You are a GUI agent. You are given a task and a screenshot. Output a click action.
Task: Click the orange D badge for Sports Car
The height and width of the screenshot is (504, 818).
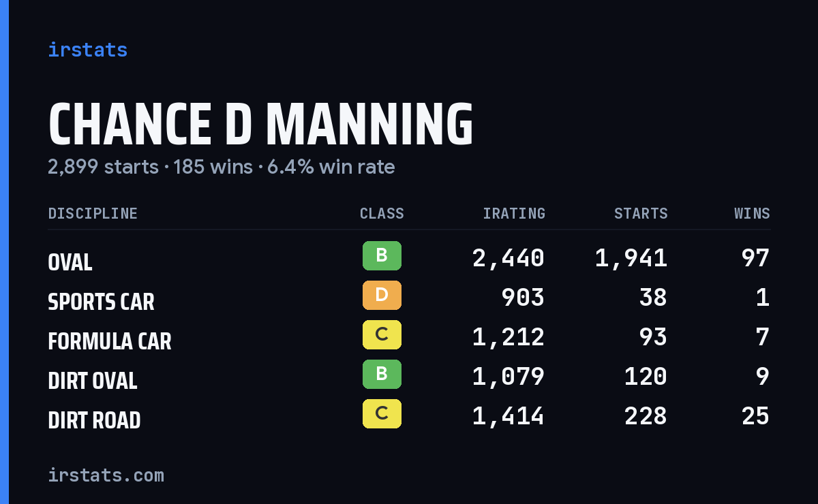pyautogui.click(x=382, y=295)
